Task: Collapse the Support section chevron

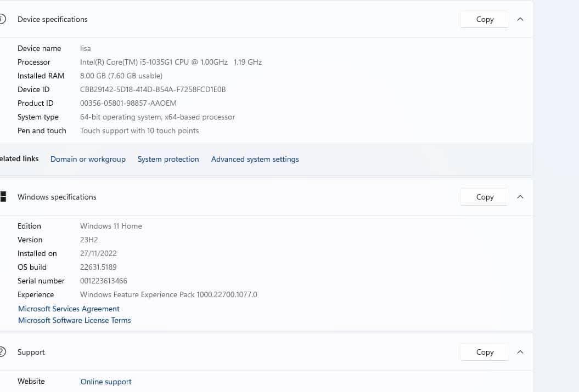Action: (x=520, y=352)
